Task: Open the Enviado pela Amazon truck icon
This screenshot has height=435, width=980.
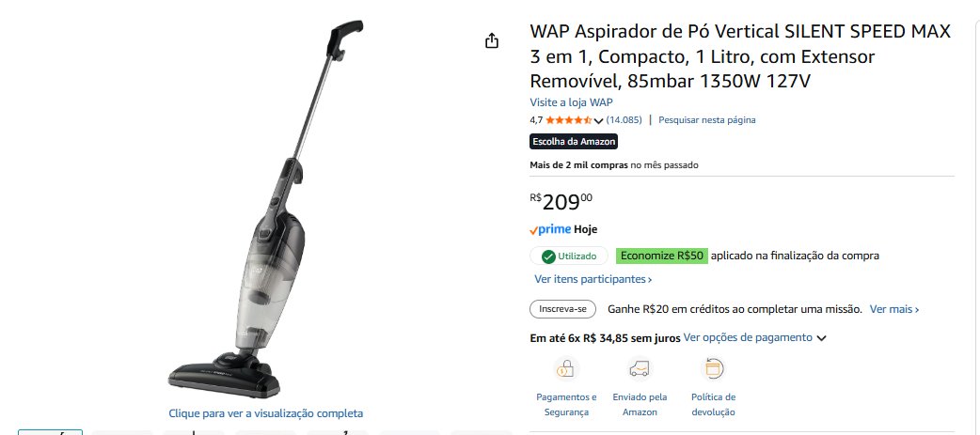Action: pyautogui.click(x=640, y=369)
